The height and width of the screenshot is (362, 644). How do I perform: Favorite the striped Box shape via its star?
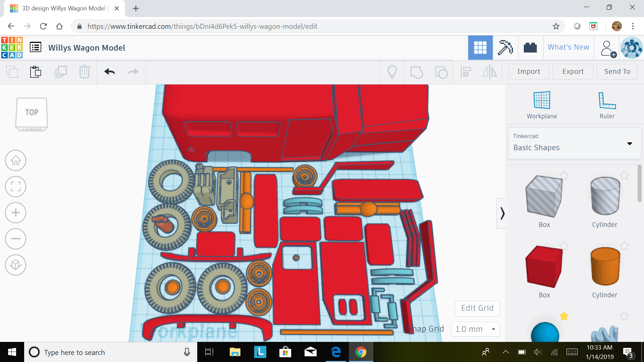[565, 175]
